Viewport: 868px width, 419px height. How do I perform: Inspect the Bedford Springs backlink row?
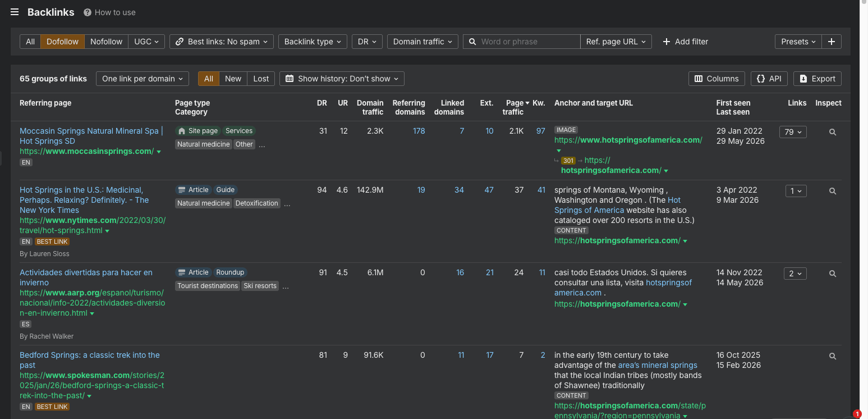[x=833, y=356]
